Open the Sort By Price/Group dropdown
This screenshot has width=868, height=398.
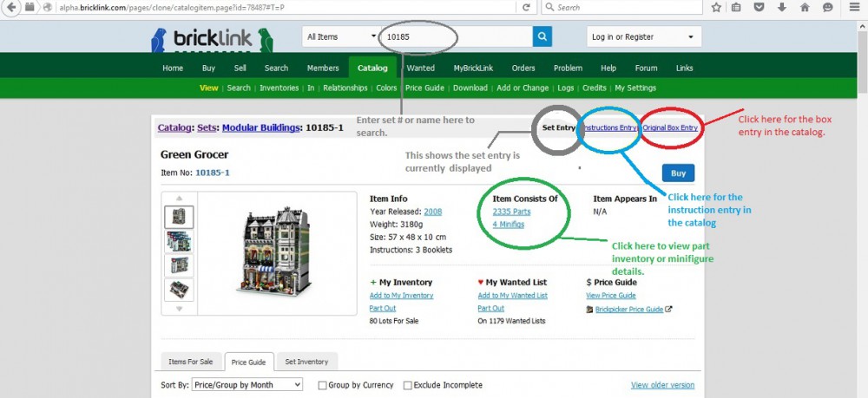(x=247, y=385)
